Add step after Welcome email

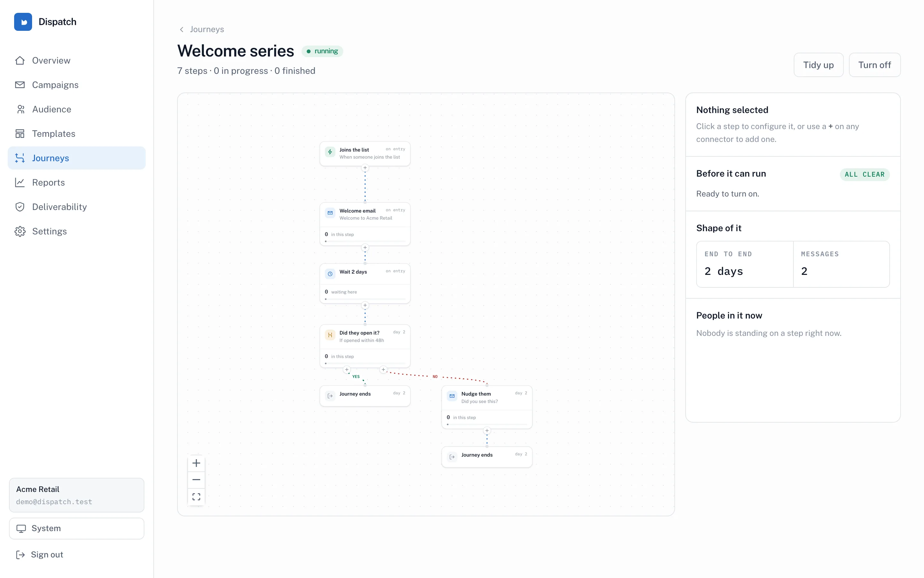[x=365, y=248]
